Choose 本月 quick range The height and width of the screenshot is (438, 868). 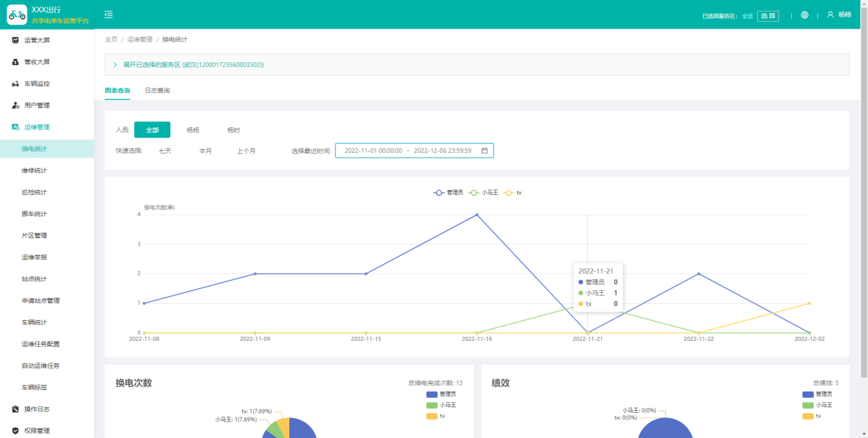(x=206, y=151)
